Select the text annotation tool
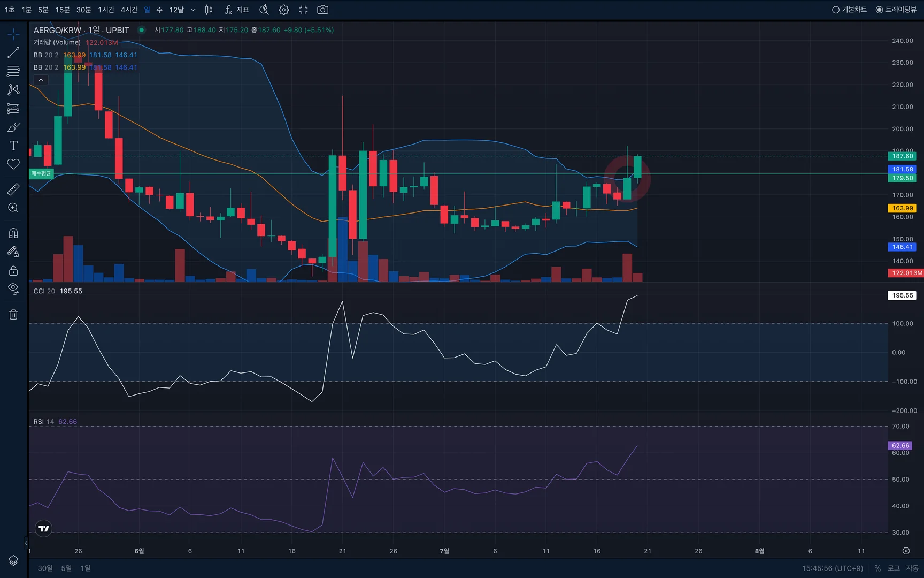This screenshot has width=924, height=578. click(x=13, y=146)
